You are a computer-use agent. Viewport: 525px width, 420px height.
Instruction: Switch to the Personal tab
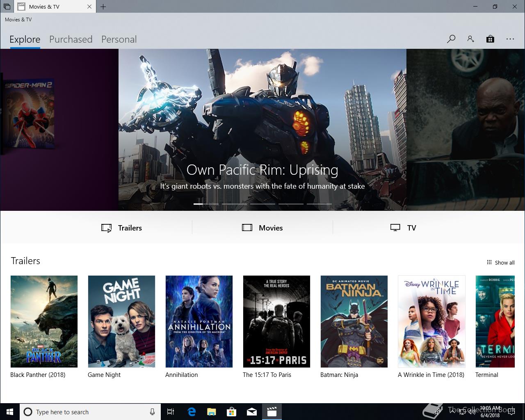[x=119, y=39]
